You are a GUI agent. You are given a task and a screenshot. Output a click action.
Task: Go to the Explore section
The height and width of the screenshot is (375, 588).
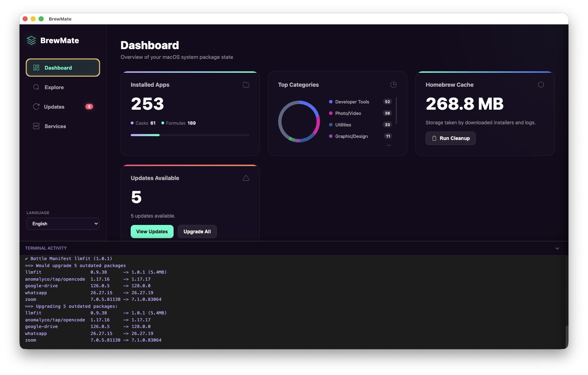pos(63,87)
